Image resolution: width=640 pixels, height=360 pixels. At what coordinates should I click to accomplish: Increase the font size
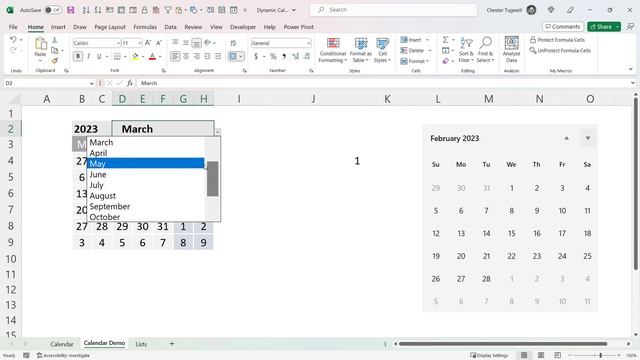[148, 43]
